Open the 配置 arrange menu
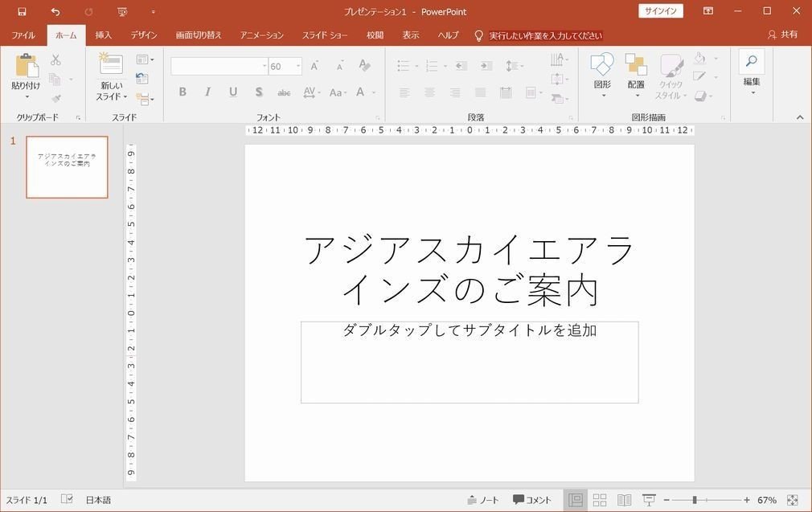Viewport: 812px width, 512px height. [x=636, y=75]
